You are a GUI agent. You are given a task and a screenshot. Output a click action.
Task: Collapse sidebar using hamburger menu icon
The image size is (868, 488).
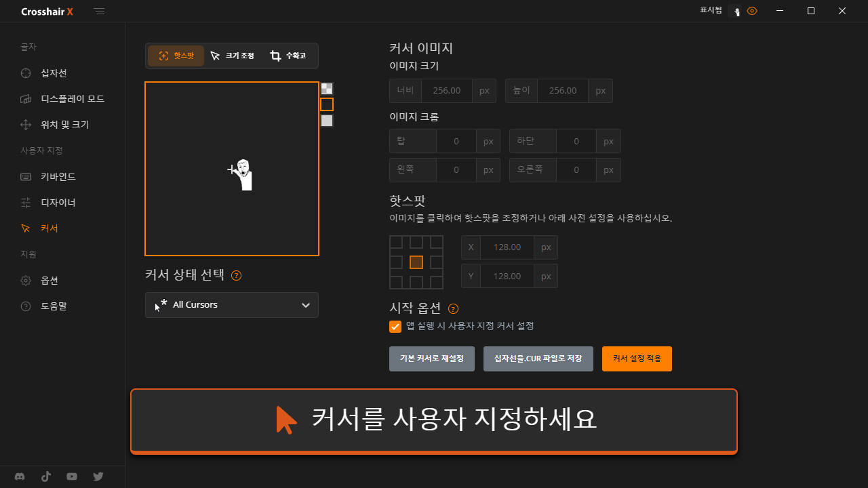[x=100, y=12]
